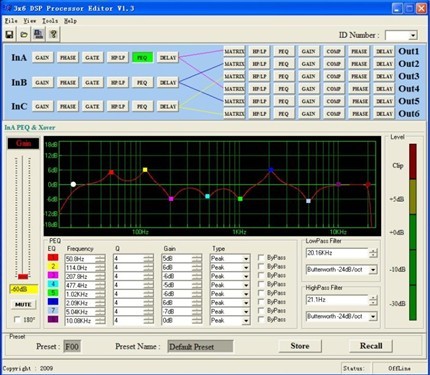This screenshot has width=430, height=375.
Task: Click the device connect computer toolbar icon
Action: [x=39, y=34]
